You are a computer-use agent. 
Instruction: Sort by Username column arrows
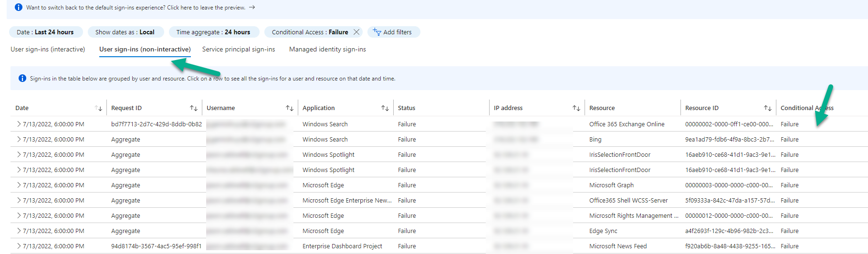pos(290,108)
